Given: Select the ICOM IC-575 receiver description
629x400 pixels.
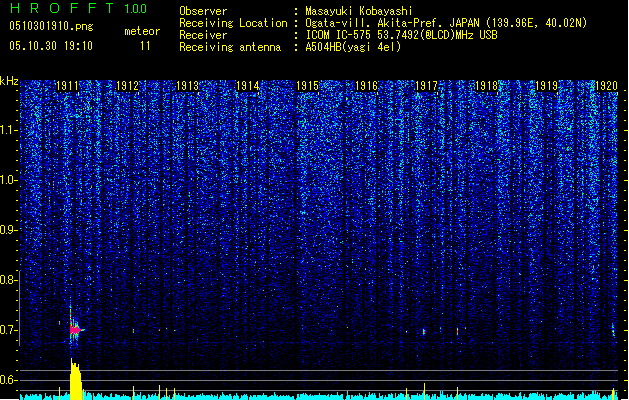Looking at the screenshot, I should pyautogui.click(x=401, y=35).
